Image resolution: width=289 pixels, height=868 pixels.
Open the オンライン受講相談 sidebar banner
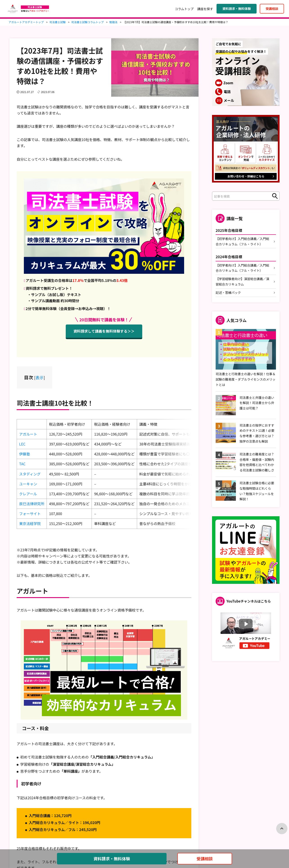(246, 72)
